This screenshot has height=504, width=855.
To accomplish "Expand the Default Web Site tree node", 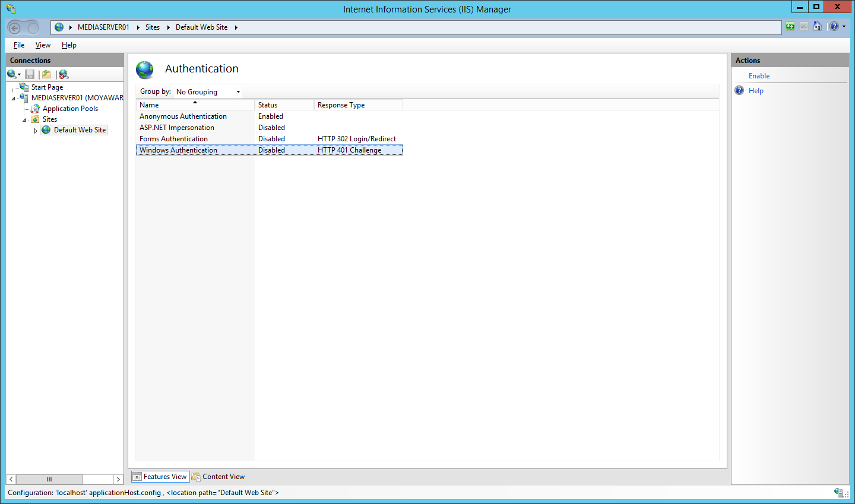I will tap(36, 129).
